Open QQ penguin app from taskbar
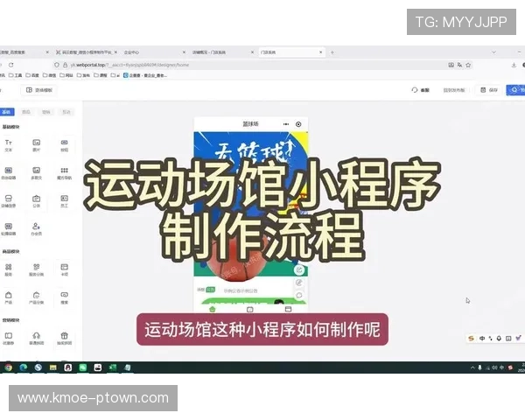The width and height of the screenshot is (525, 420). [x=68, y=367]
